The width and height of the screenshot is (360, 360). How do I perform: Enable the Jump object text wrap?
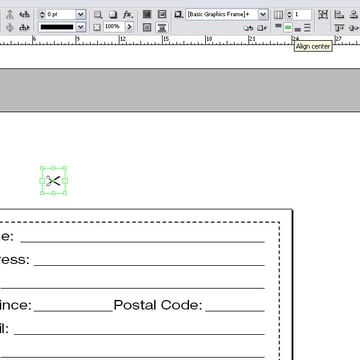(x=162, y=27)
